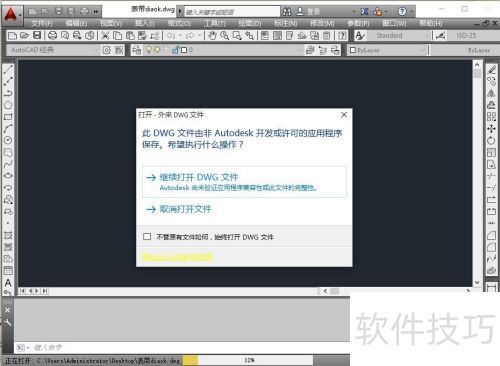Click the drawing area vertical scrollbar
The image size is (500, 366).
(x=477, y=173)
